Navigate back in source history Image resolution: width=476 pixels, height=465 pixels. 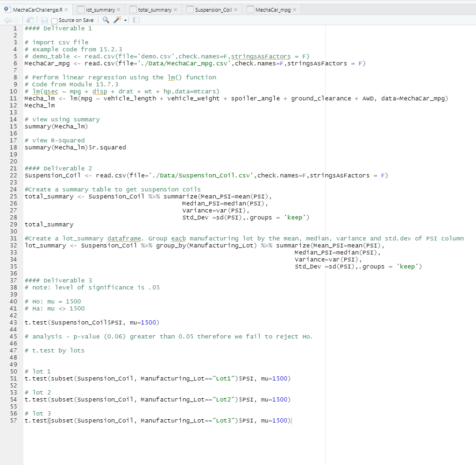pos(7,20)
